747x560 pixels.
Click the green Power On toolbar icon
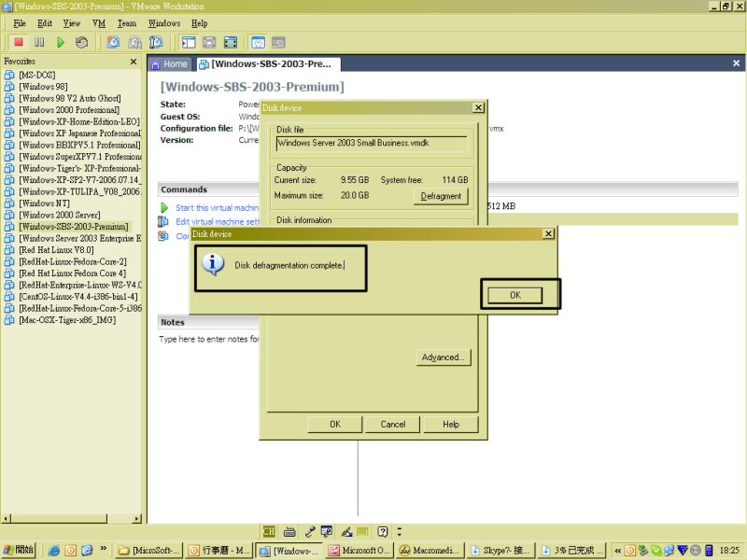click(x=61, y=42)
